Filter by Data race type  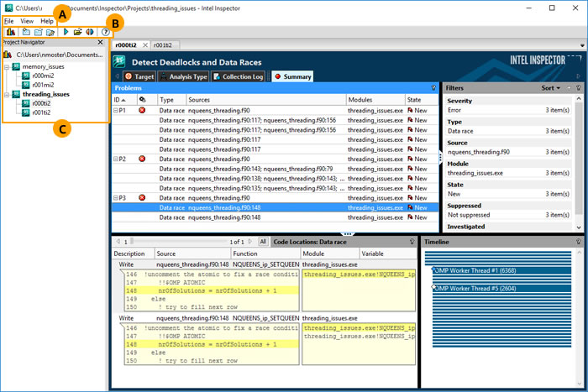coord(460,131)
